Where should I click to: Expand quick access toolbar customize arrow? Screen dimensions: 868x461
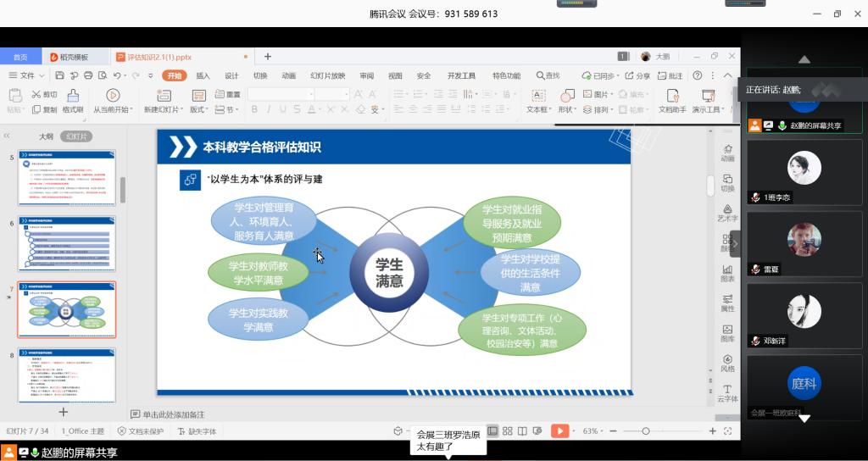click(x=151, y=75)
